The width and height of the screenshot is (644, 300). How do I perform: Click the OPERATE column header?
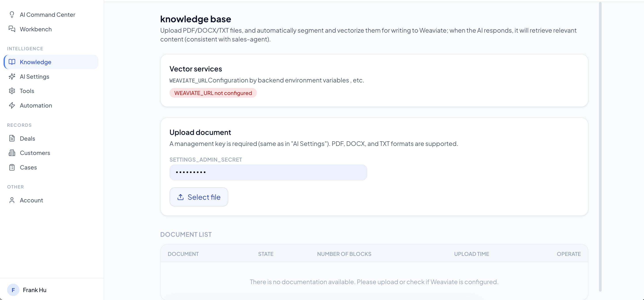569,254
